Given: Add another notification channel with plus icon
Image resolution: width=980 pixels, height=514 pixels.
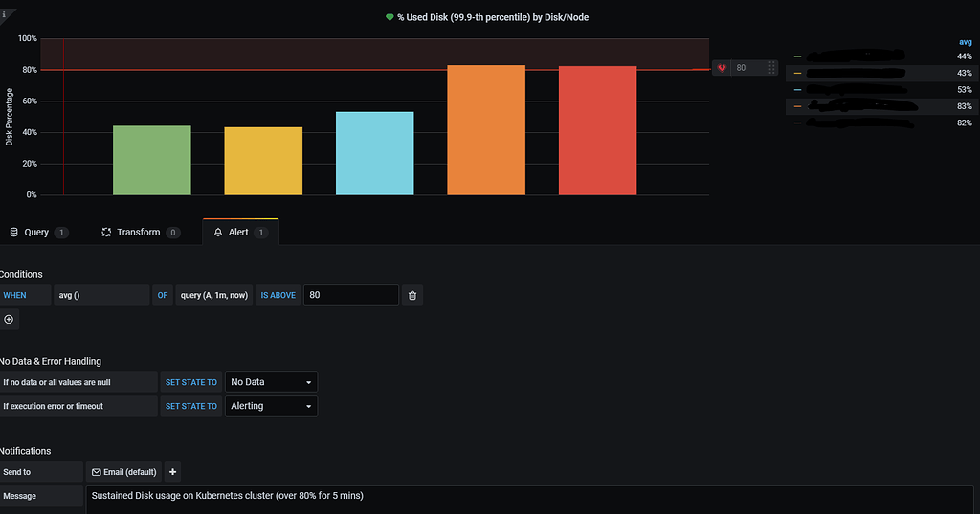Looking at the screenshot, I should click(172, 472).
